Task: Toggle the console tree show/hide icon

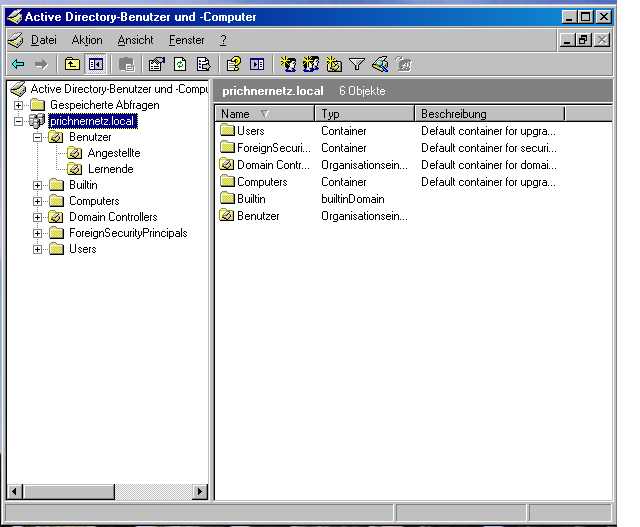Action: [x=96, y=64]
